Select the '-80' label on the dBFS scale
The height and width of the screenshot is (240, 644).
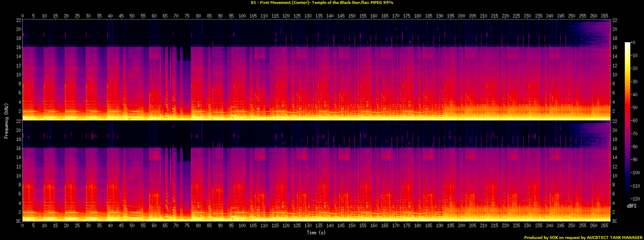pyautogui.click(x=635, y=147)
